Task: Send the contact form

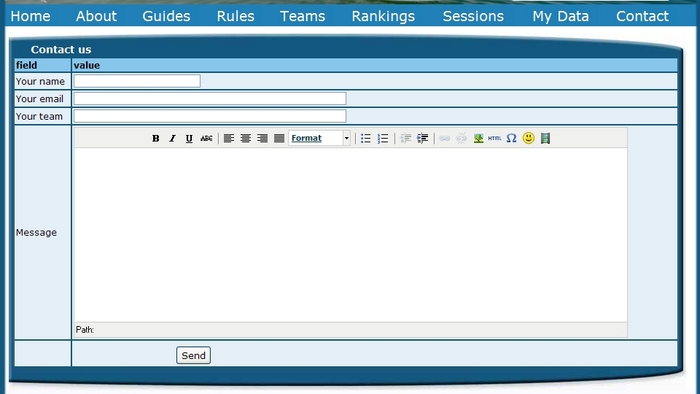Action: 193,355
